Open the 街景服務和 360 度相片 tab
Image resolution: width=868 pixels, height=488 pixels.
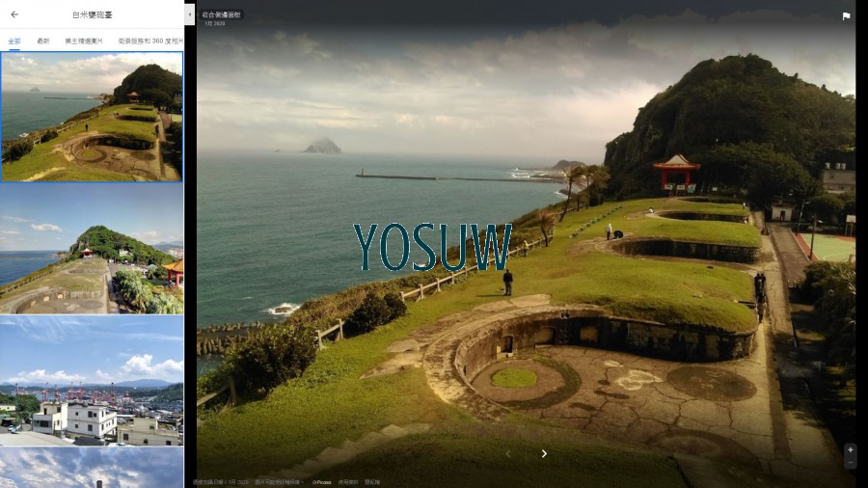(x=149, y=41)
